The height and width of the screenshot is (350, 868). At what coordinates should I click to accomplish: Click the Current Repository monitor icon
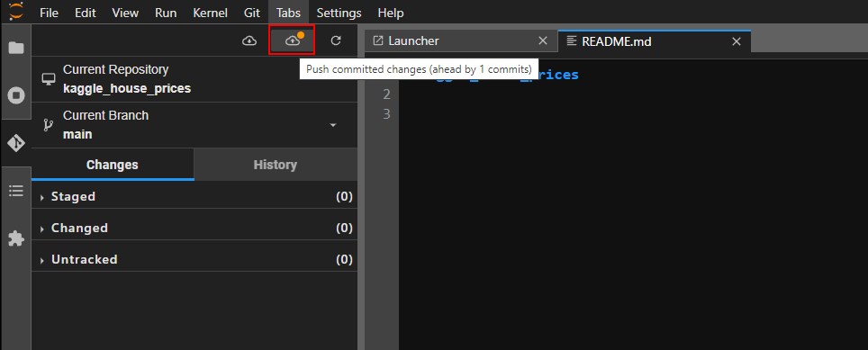[x=49, y=79]
